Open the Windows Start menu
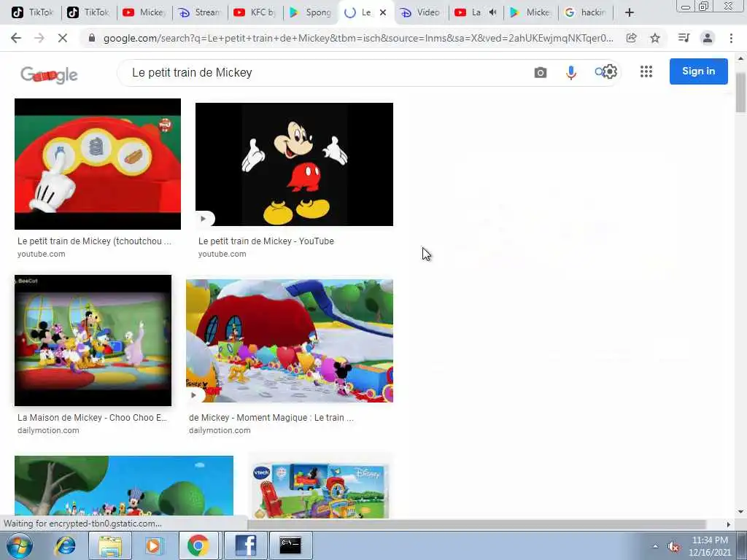This screenshot has height=560, width=747. click(x=19, y=545)
